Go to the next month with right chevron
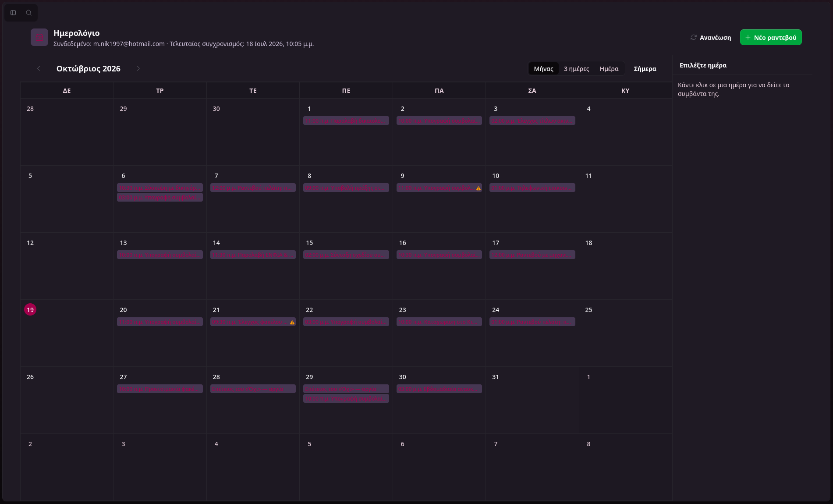This screenshot has width=833, height=504. pyautogui.click(x=138, y=68)
